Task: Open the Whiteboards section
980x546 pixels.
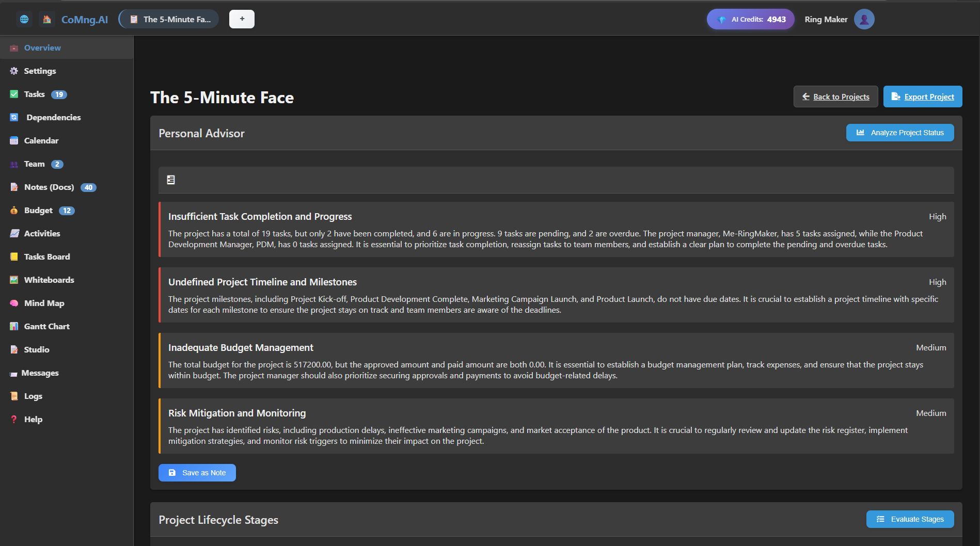Action: tap(49, 280)
